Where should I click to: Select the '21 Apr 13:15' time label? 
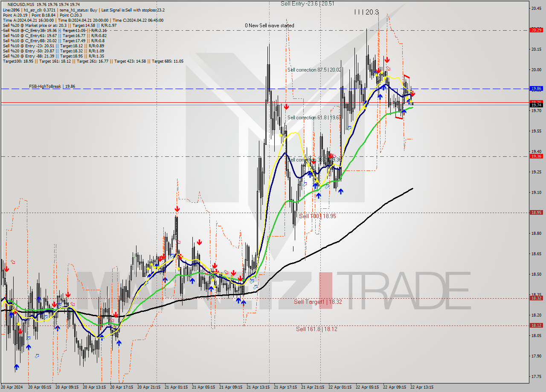258,388
